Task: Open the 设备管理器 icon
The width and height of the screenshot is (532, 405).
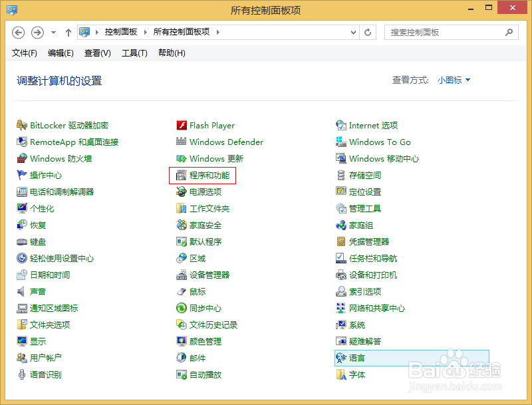Action: coord(181,275)
